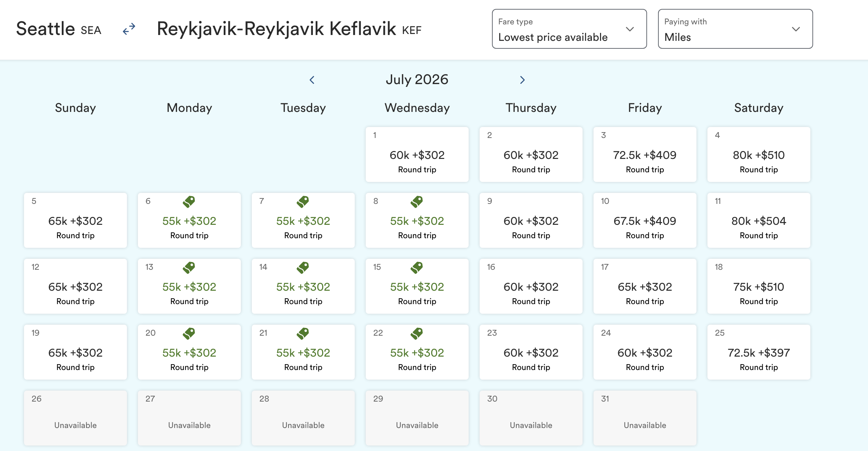
Task: Select July 11 fare 80k +$504
Action: (x=759, y=220)
